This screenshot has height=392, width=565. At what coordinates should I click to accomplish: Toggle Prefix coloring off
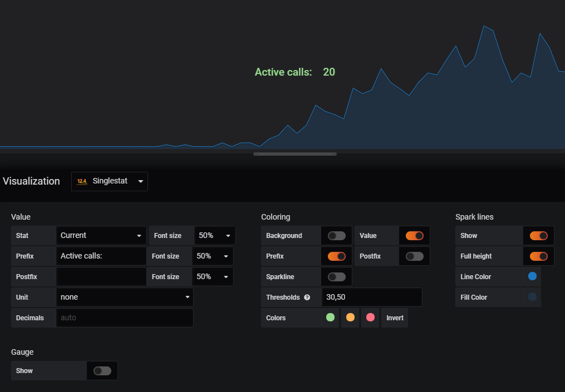point(336,256)
